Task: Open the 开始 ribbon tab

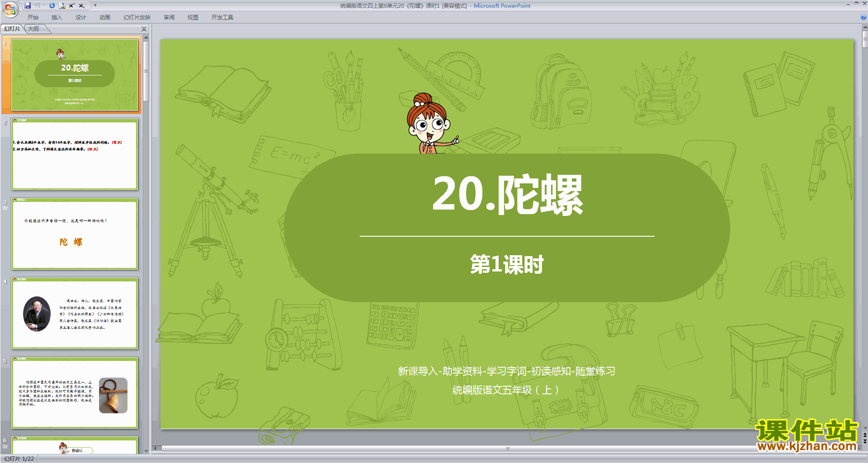Action: [x=33, y=17]
